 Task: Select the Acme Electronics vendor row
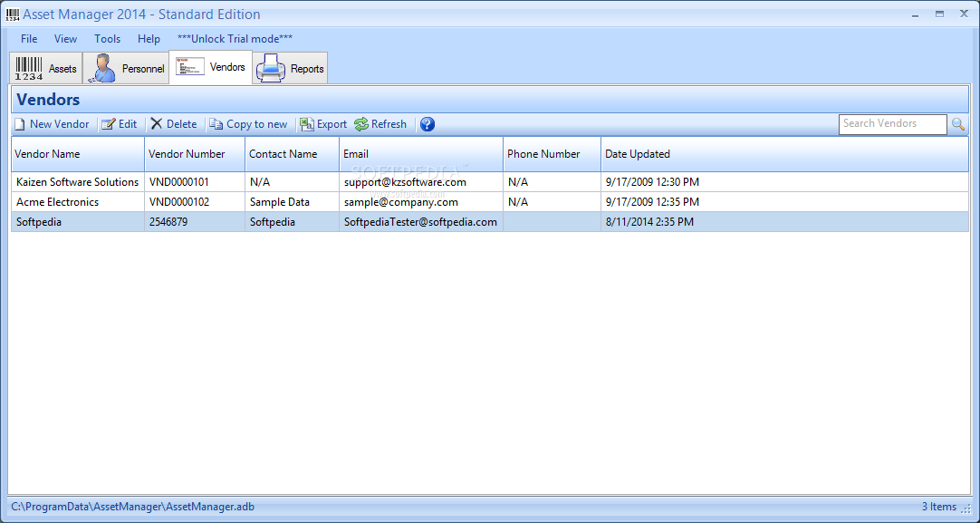(x=490, y=202)
